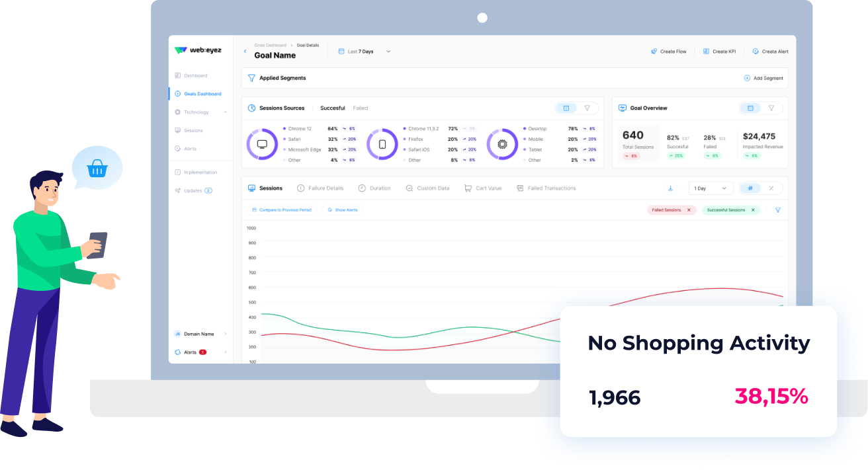Click the Chrome 12 legend dot
Image resolution: width=868 pixels, height=470 pixels.
[284, 128]
